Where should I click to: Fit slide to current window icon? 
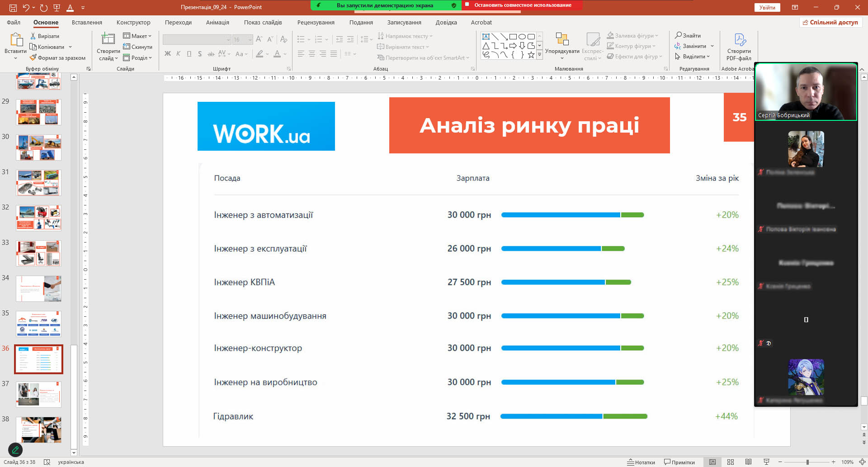[x=862, y=462]
